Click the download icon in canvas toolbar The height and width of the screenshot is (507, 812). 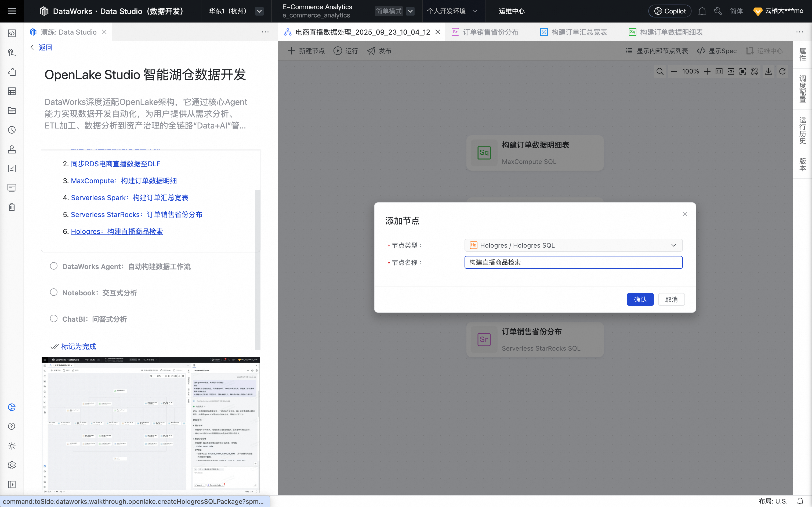(x=769, y=71)
